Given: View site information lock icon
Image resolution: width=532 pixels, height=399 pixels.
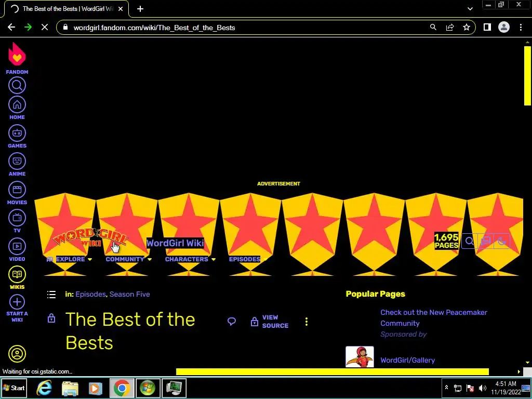Looking at the screenshot, I should [66, 27].
